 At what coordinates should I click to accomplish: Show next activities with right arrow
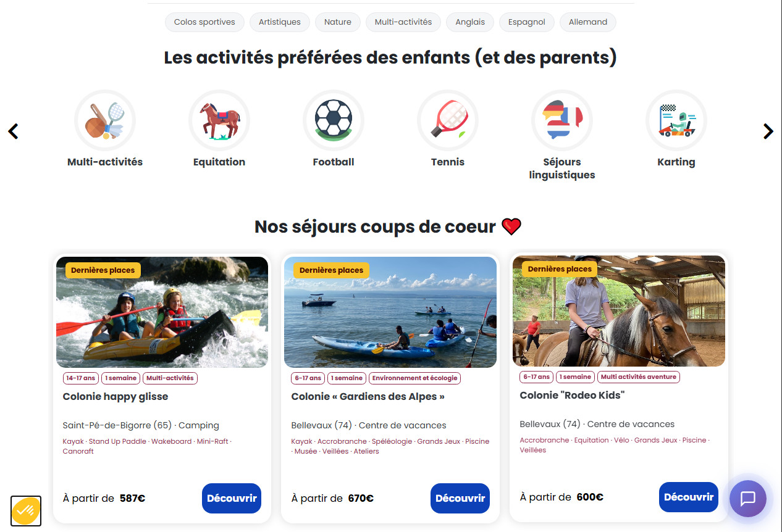pyautogui.click(x=768, y=131)
